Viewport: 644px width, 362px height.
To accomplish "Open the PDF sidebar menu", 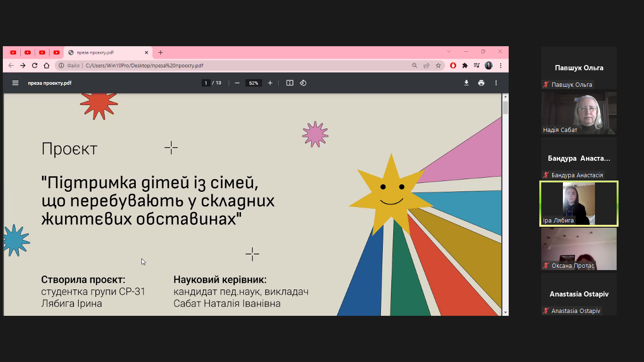I will point(15,83).
